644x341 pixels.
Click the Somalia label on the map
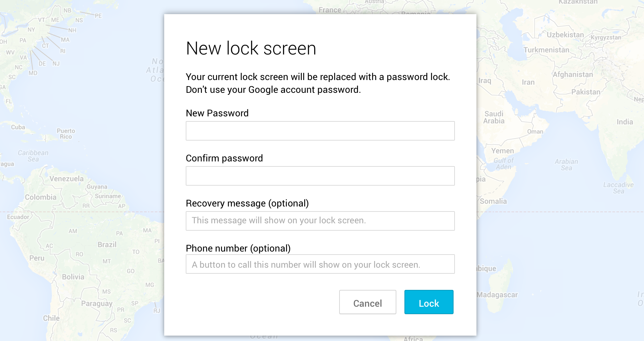coord(493,201)
